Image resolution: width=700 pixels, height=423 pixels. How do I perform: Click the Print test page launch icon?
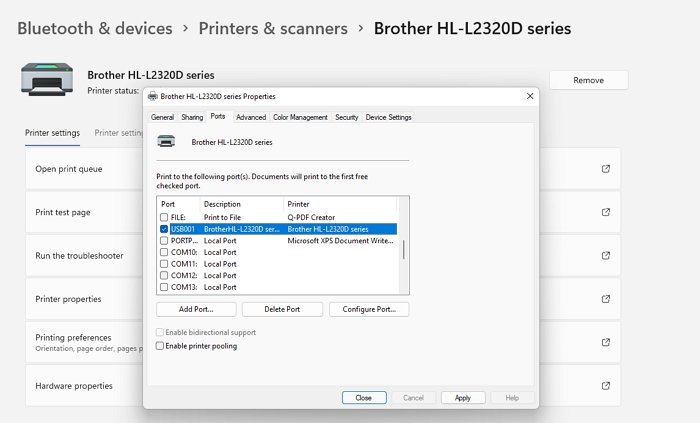click(605, 212)
